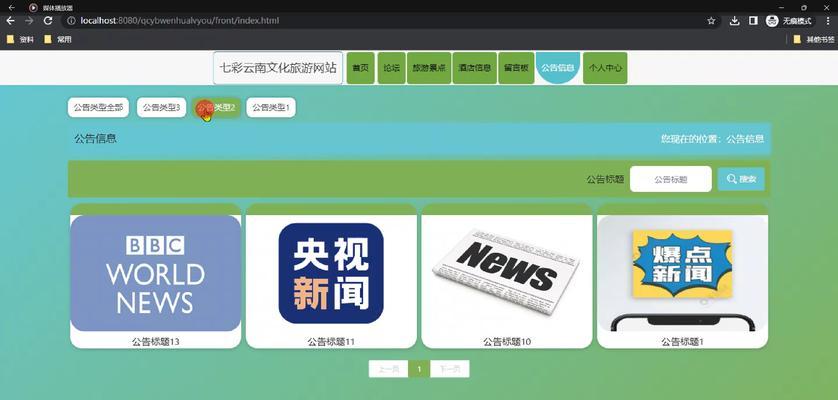Click the 公告标题1 card title
This screenshot has height=400, width=838.
[682, 342]
